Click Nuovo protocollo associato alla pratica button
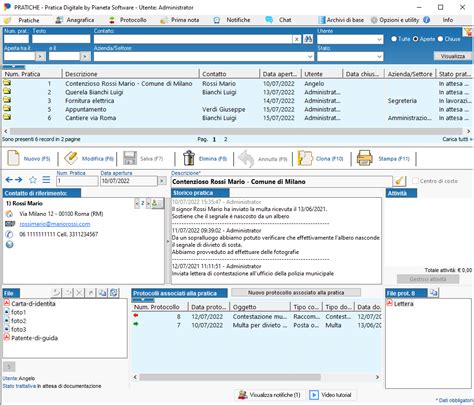The image size is (474, 405). (x=296, y=293)
